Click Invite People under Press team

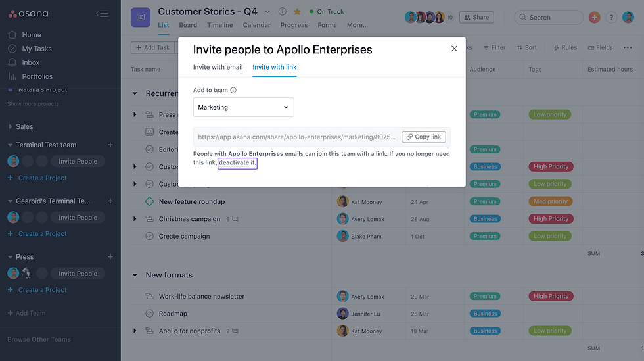point(78,274)
